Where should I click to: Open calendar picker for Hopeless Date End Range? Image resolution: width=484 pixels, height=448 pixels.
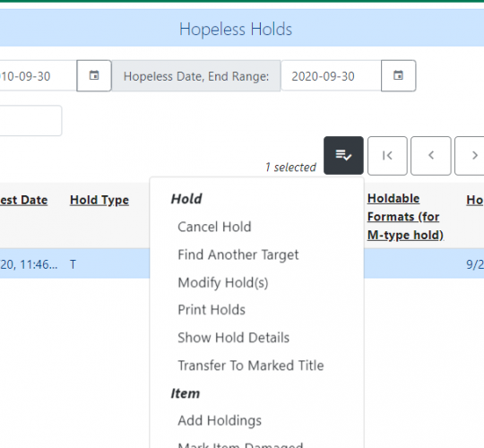tap(398, 75)
